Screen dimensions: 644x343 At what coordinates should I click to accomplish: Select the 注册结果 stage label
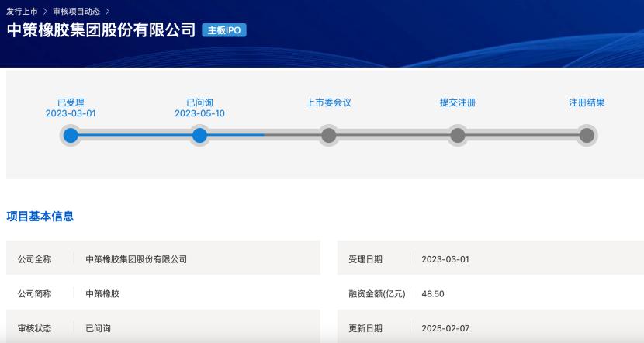[x=587, y=102]
